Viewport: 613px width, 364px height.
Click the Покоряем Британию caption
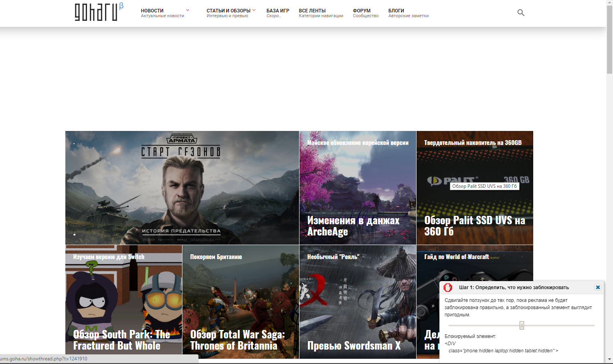pyautogui.click(x=216, y=257)
